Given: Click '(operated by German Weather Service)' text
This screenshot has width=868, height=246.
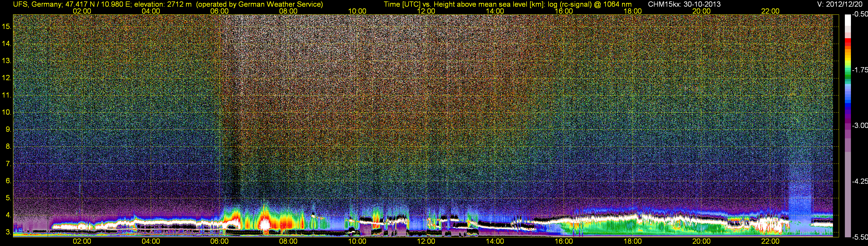Looking at the screenshot, I should coord(260,4).
